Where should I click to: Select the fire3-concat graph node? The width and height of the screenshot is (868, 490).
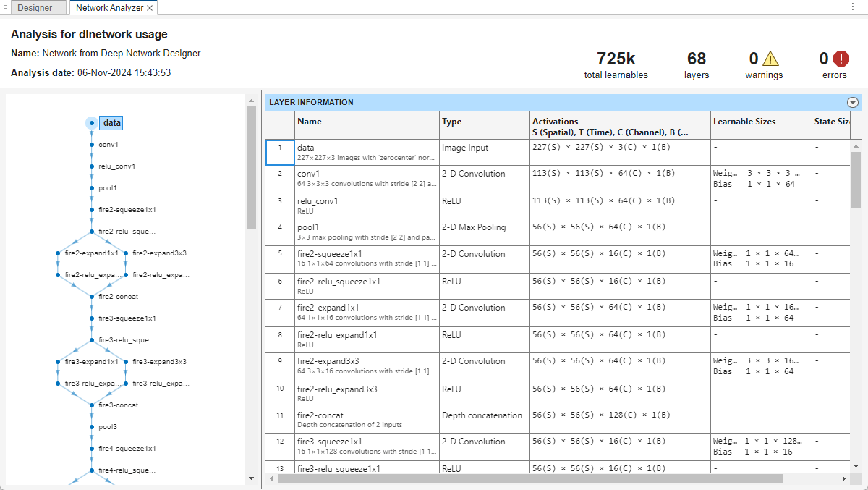(x=118, y=405)
